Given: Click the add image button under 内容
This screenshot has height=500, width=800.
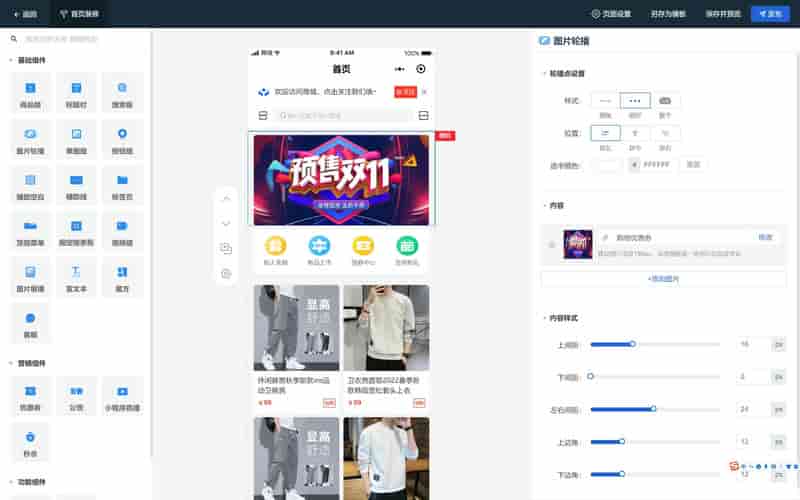Looking at the screenshot, I should click(663, 279).
